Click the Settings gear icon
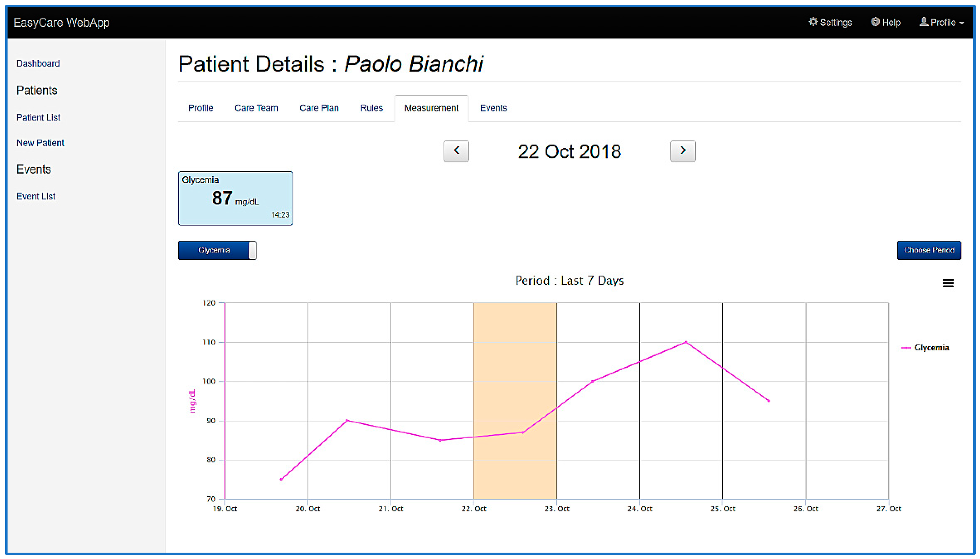The width and height of the screenshot is (980, 559). click(x=813, y=22)
